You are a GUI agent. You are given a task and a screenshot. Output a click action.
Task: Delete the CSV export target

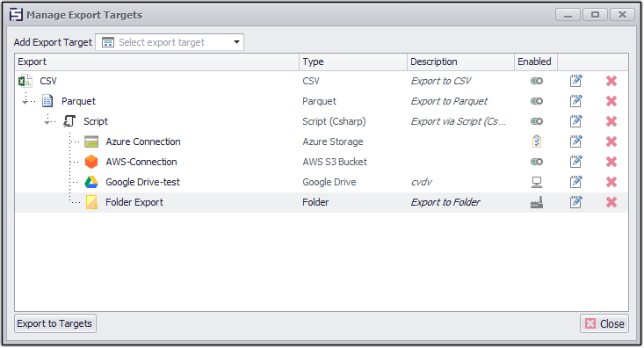611,81
